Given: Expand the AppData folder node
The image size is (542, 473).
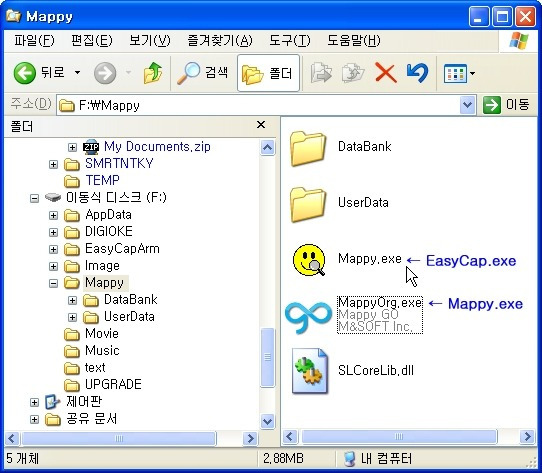Looking at the screenshot, I should 53,216.
